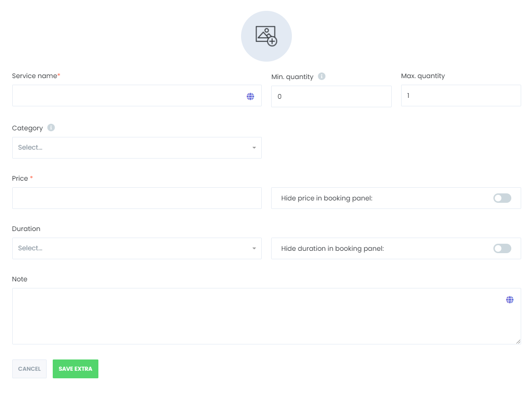Click the Category info icon
Screen dimensions: 532x399
click(51, 128)
